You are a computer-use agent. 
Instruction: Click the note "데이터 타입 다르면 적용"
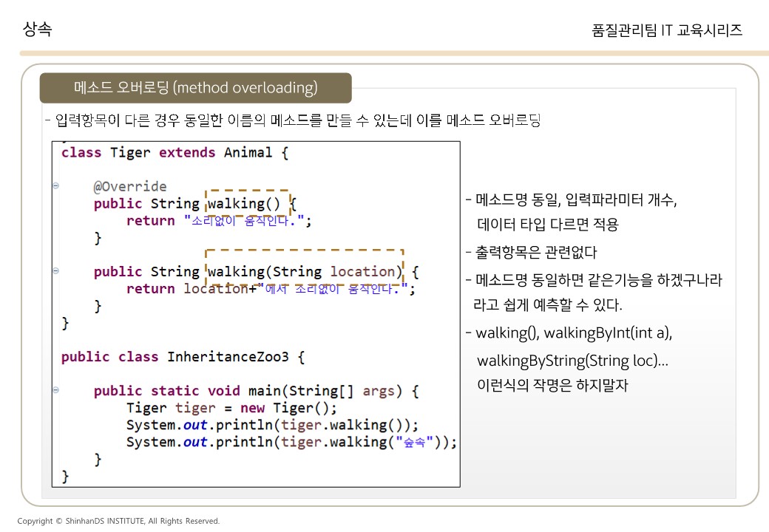pyautogui.click(x=548, y=225)
